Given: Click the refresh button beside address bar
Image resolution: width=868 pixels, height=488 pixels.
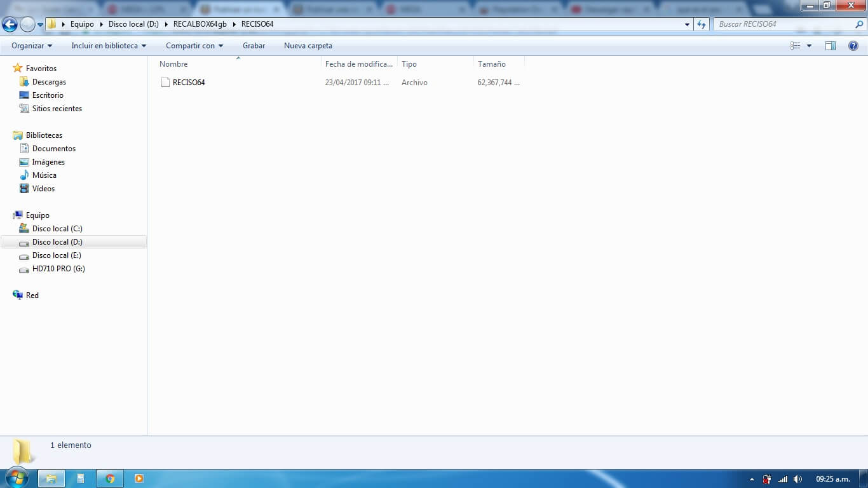Looking at the screenshot, I should pyautogui.click(x=702, y=24).
